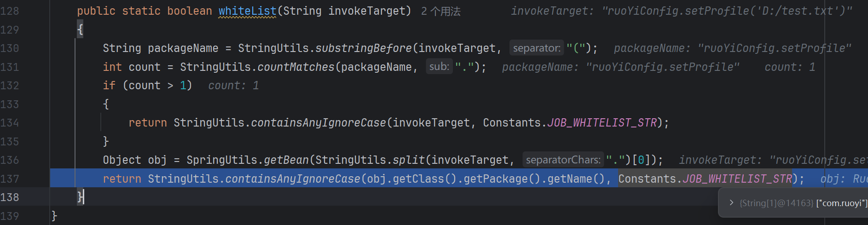Expand the String[1] value popup chevron
The image size is (868, 225).
[731, 202]
